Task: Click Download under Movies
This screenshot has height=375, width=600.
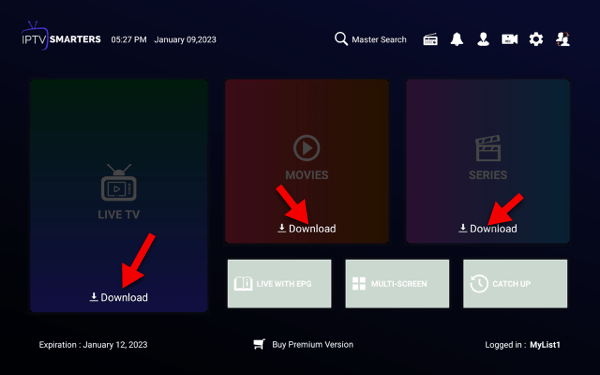Action: tap(307, 228)
